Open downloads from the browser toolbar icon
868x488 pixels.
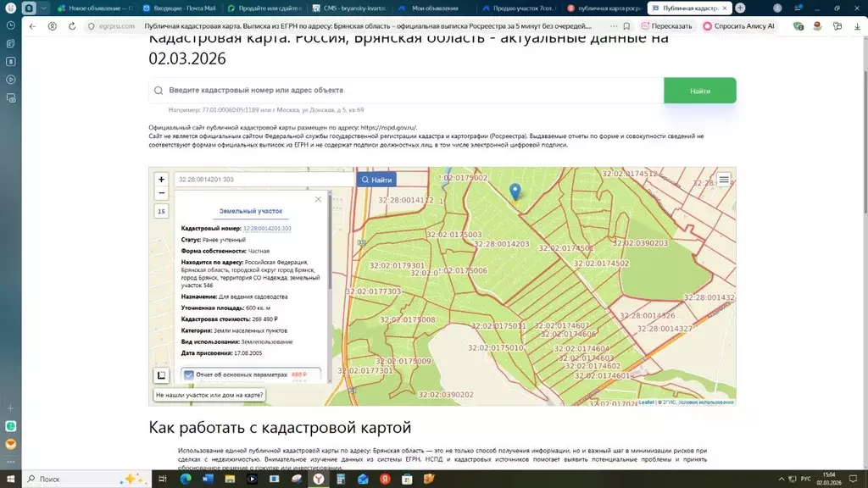(857, 26)
